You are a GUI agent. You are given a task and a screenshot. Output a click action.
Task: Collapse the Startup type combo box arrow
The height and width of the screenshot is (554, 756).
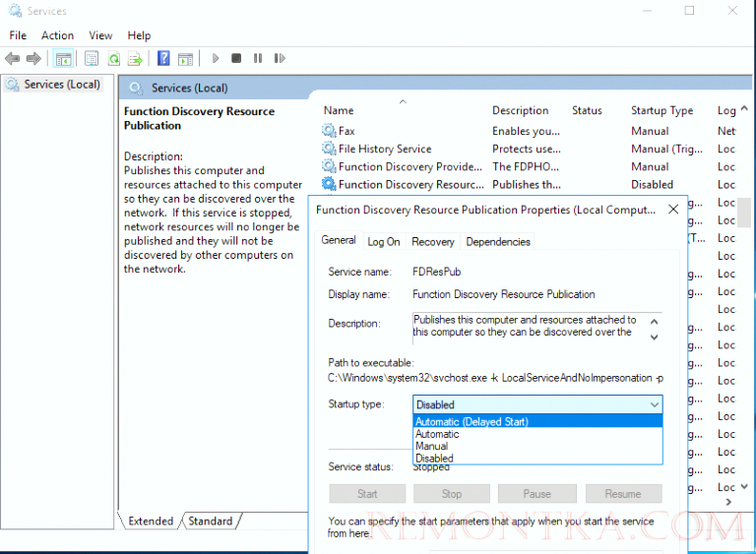[654, 404]
